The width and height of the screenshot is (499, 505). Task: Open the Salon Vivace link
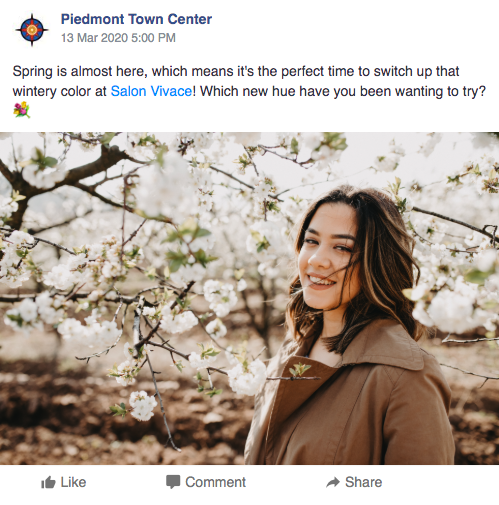(151, 91)
